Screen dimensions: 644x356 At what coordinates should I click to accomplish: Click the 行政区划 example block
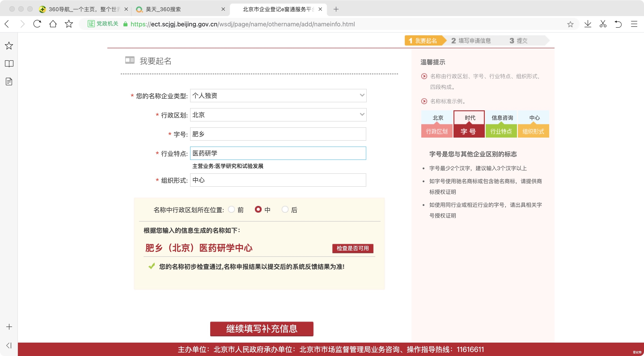[437, 131]
